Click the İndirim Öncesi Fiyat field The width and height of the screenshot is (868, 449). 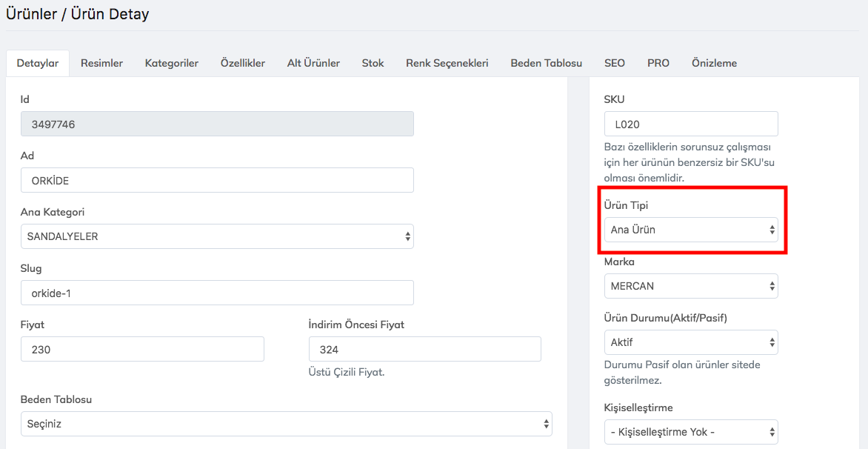pyautogui.click(x=424, y=349)
